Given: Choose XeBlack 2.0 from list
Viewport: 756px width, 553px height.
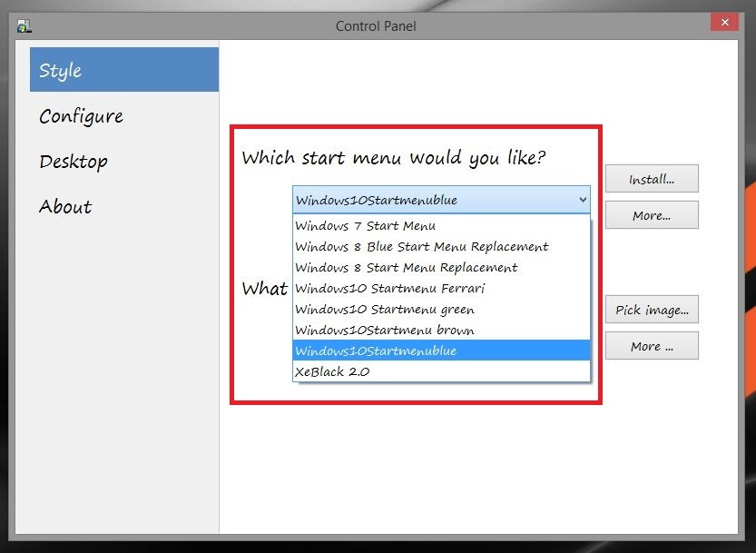Looking at the screenshot, I should pos(441,371).
